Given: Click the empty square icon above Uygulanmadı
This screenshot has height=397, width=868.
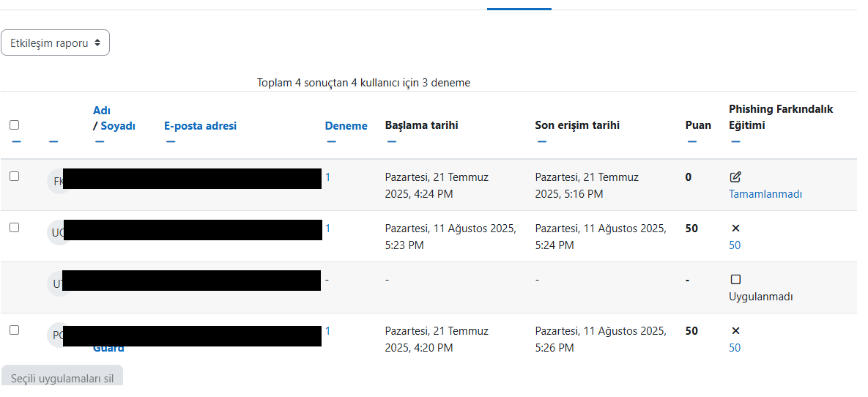Looking at the screenshot, I should click(735, 280).
